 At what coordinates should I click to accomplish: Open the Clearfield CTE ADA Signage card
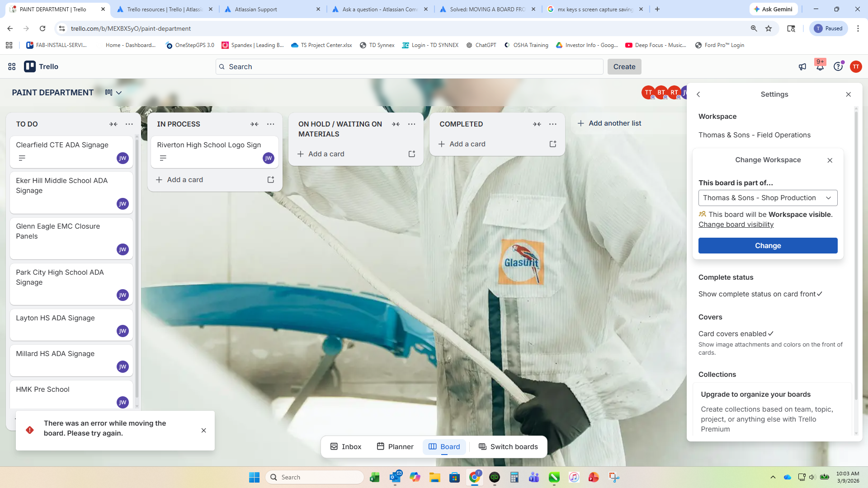coord(71,152)
